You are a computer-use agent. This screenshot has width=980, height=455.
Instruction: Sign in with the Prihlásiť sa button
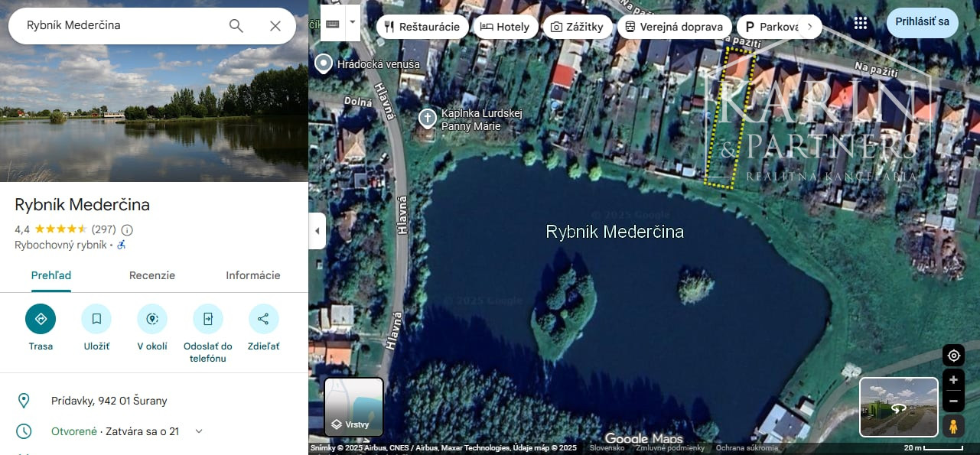point(922,23)
